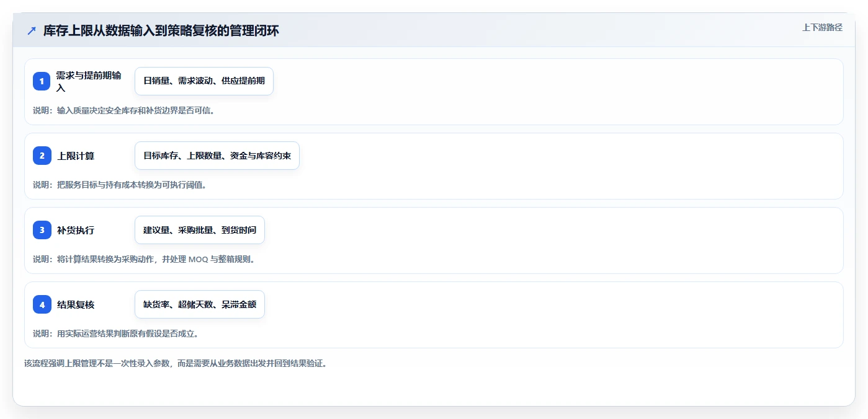Click the 上下游路径 label in header
Screen dimensions: 868x419
[822, 27]
